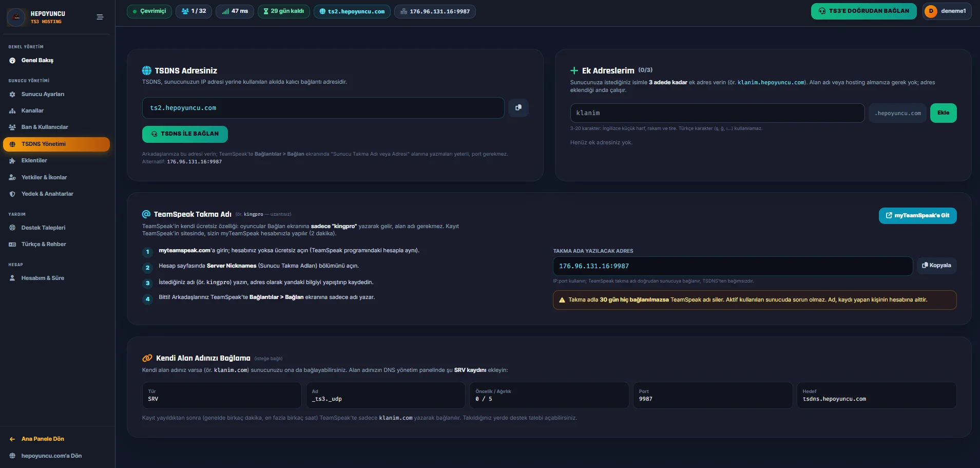Copy the ts2.hepoyuncu.com TSDNS address
The image size is (980, 468).
point(518,108)
